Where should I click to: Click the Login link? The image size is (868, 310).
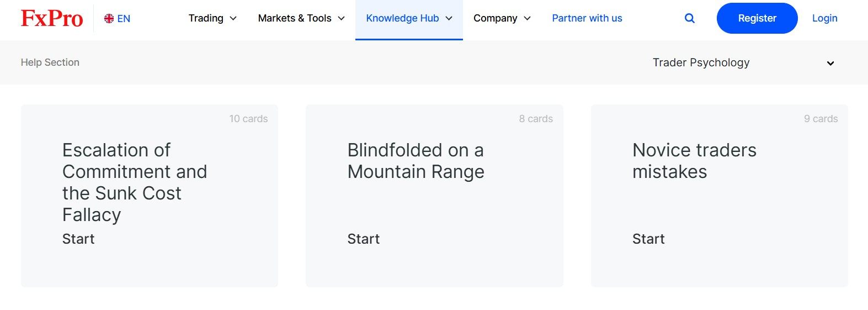[x=824, y=18]
